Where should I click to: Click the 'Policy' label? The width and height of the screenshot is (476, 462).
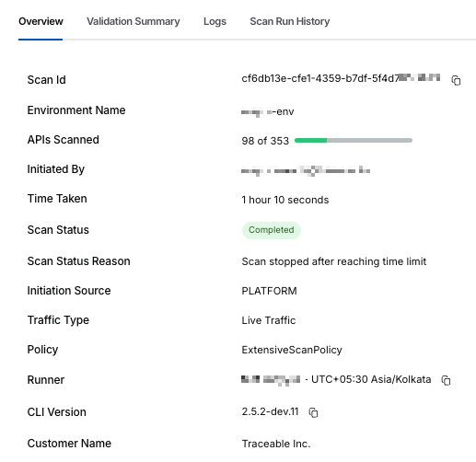click(42, 350)
